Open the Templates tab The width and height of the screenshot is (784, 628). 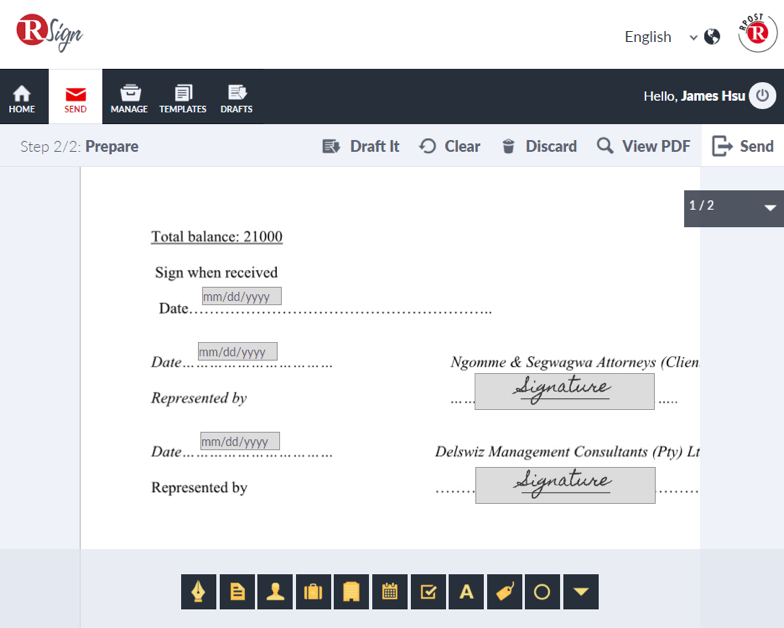(183, 97)
